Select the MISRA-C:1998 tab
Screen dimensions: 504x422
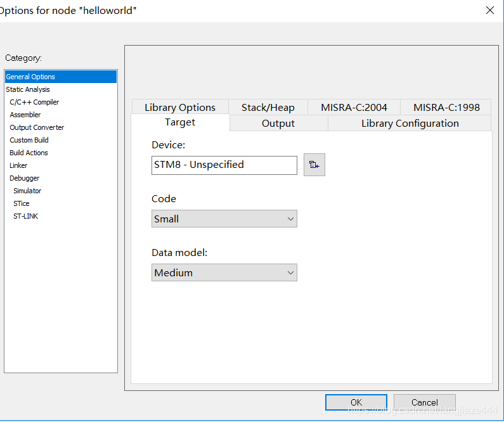(446, 107)
